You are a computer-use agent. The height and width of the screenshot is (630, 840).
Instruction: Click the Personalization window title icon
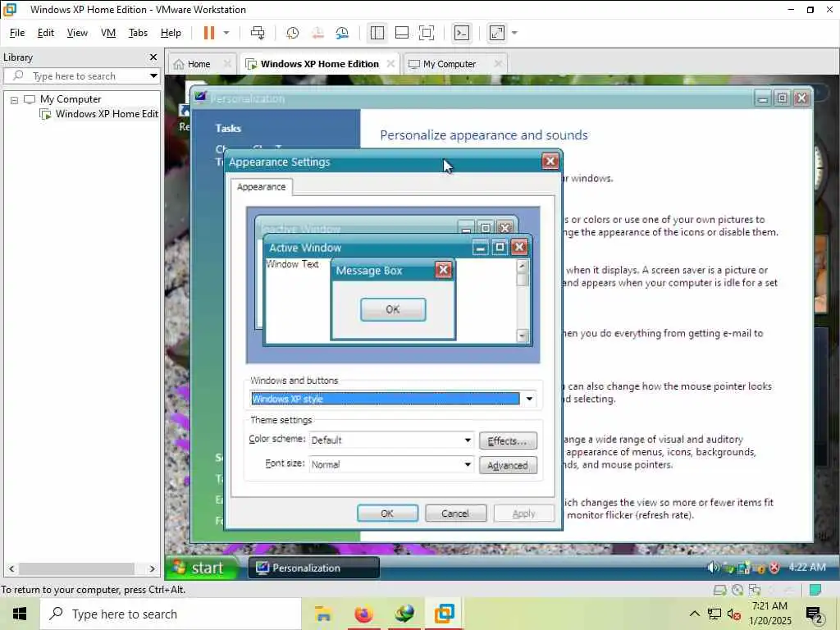pos(200,98)
